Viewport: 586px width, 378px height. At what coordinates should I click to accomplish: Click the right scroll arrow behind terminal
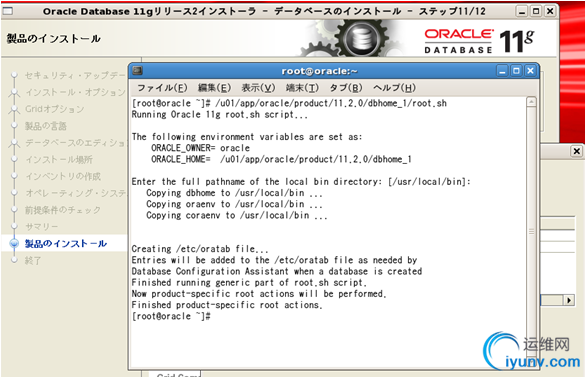tap(569, 300)
